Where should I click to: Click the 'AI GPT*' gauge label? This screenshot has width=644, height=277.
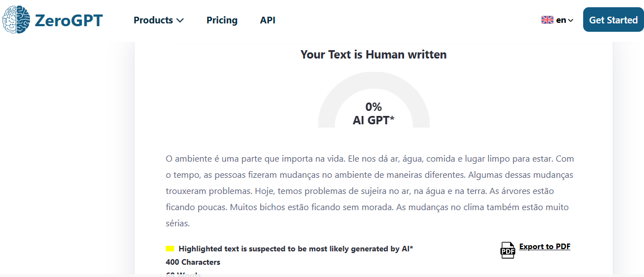[373, 120]
